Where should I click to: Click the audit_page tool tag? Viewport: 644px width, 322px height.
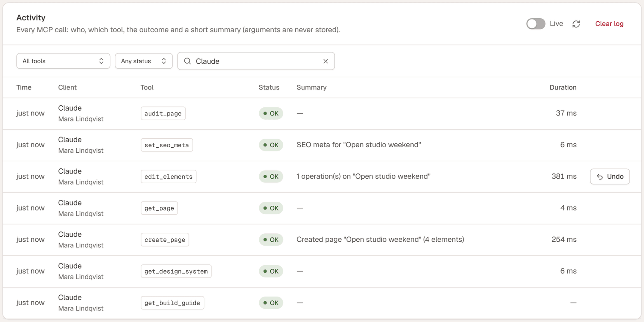[163, 113]
